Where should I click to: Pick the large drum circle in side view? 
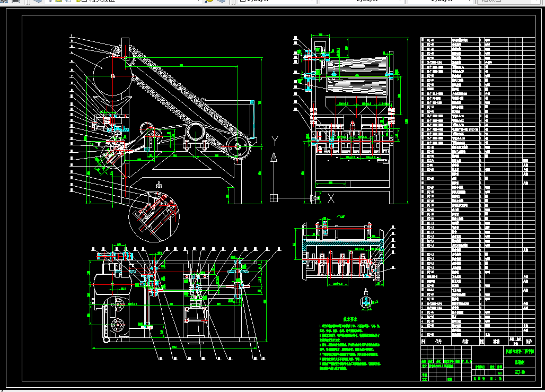pyautogui.click(x=112, y=76)
